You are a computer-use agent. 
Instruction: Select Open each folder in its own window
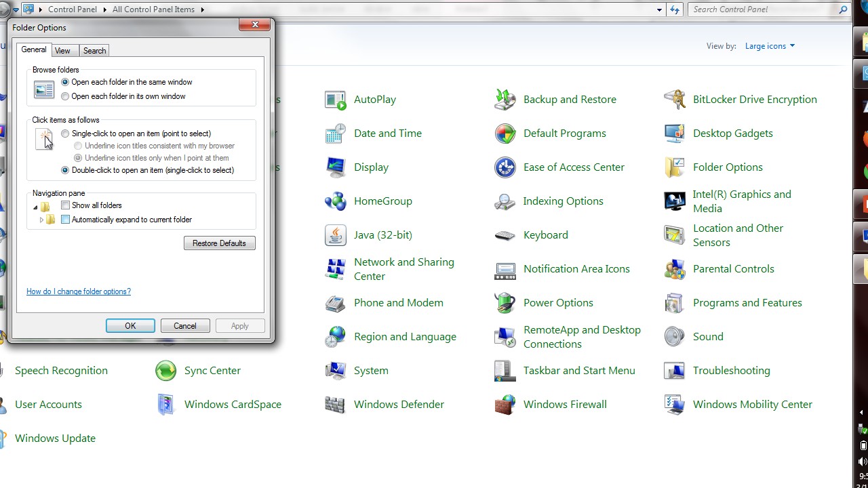click(x=66, y=96)
